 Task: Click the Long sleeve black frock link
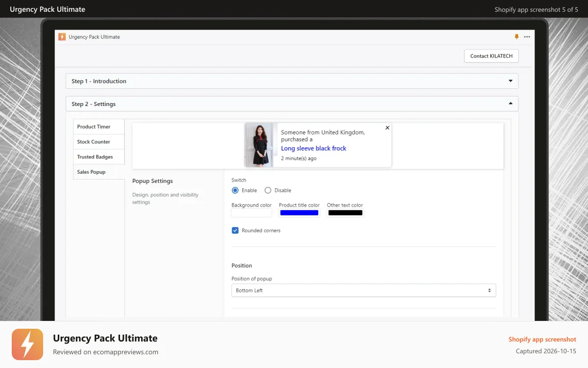click(x=314, y=148)
